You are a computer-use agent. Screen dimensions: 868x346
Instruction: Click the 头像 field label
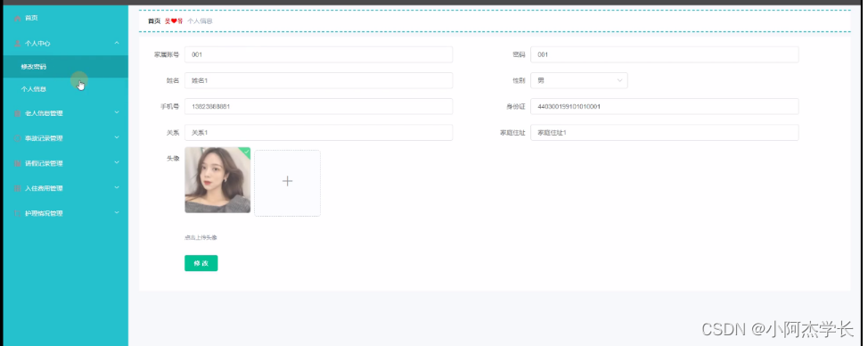click(x=173, y=158)
